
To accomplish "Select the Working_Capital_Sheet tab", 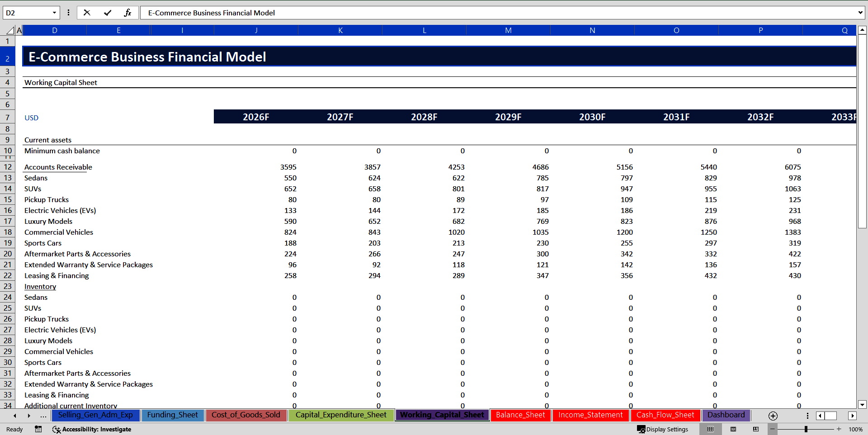I will click(442, 415).
